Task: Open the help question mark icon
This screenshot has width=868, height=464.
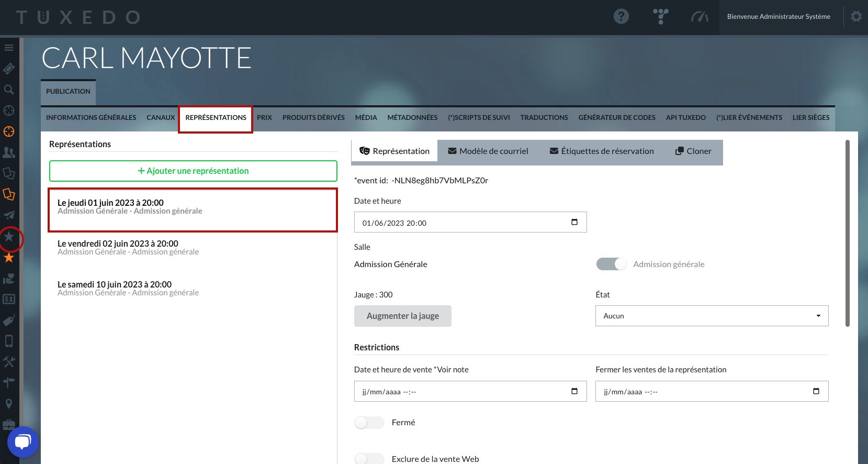Action: pyautogui.click(x=621, y=17)
